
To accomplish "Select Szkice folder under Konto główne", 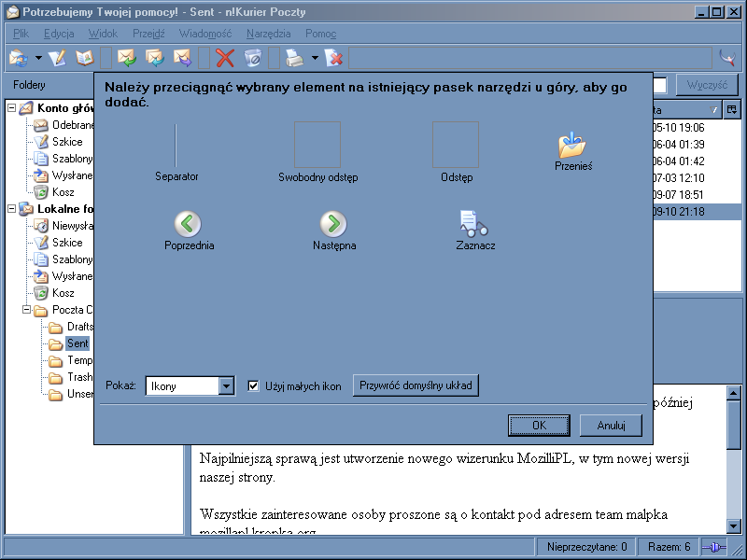I will pos(59,142).
